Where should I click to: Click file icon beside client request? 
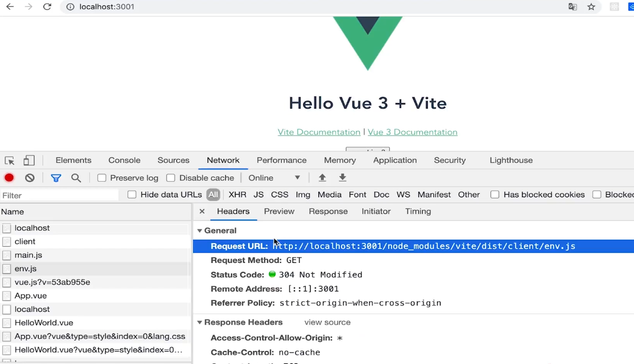pos(6,241)
